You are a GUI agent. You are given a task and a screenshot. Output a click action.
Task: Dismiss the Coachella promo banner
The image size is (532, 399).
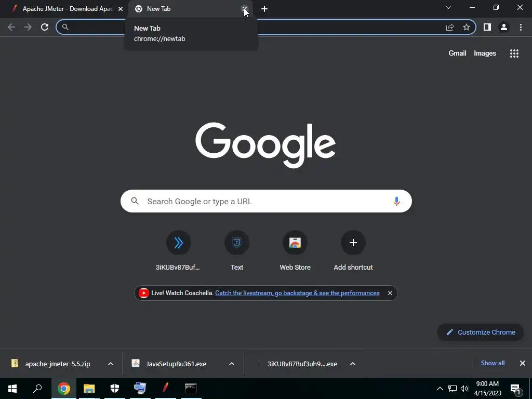click(390, 293)
